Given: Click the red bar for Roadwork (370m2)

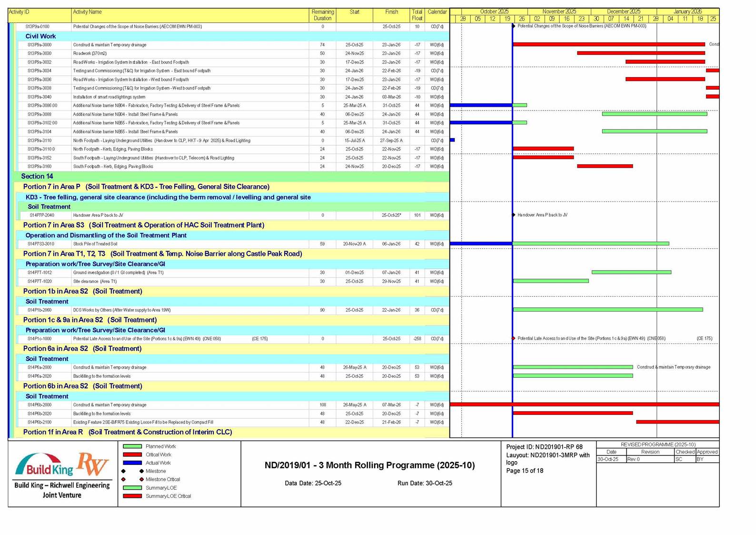Looking at the screenshot, I should click(640, 53).
